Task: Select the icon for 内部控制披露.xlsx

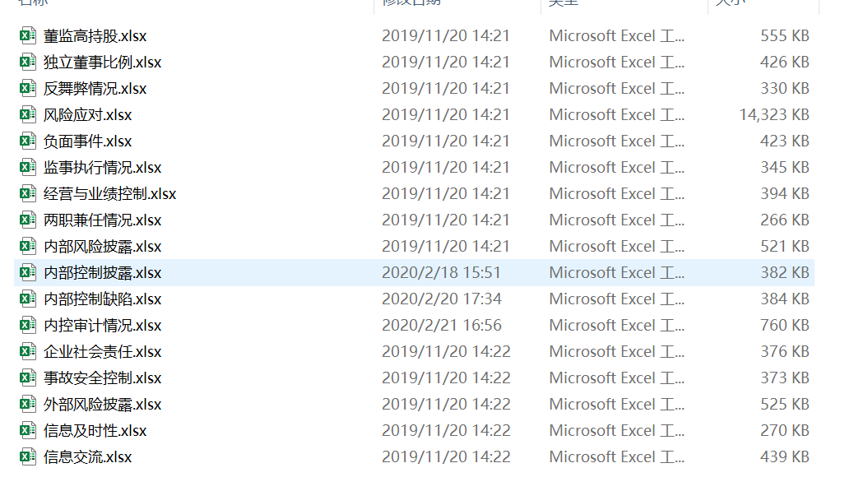Action: pos(28,272)
